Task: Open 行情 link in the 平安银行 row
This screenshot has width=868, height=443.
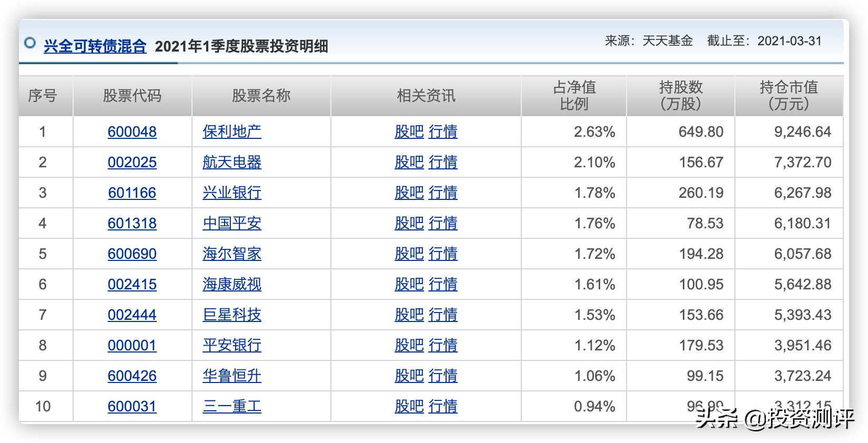Action: 443,345
